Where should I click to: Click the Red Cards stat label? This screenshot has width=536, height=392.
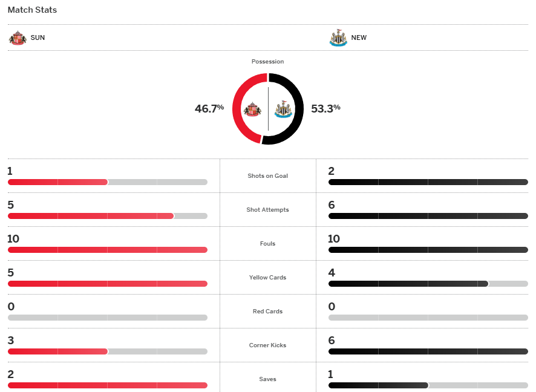point(267,312)
